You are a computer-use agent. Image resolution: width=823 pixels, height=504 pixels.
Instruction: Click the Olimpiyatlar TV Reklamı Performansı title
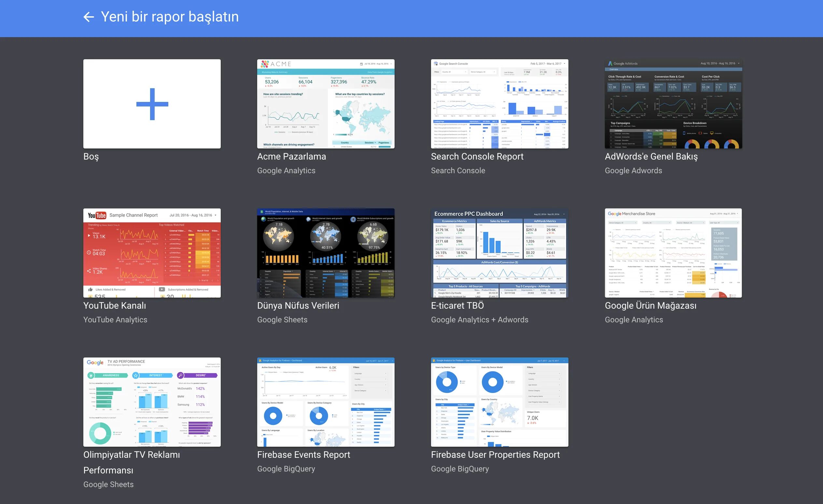tap(132, 462)
